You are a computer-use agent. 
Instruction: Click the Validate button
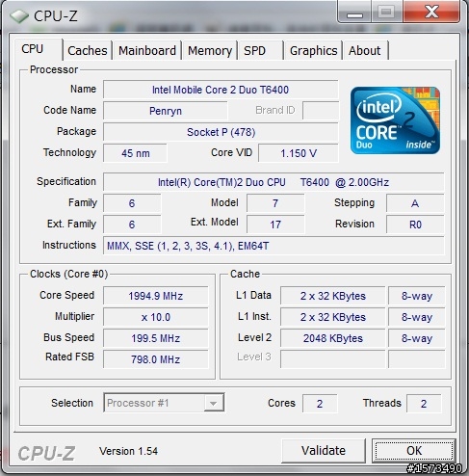pyautogui.click(x=324, y=450)
